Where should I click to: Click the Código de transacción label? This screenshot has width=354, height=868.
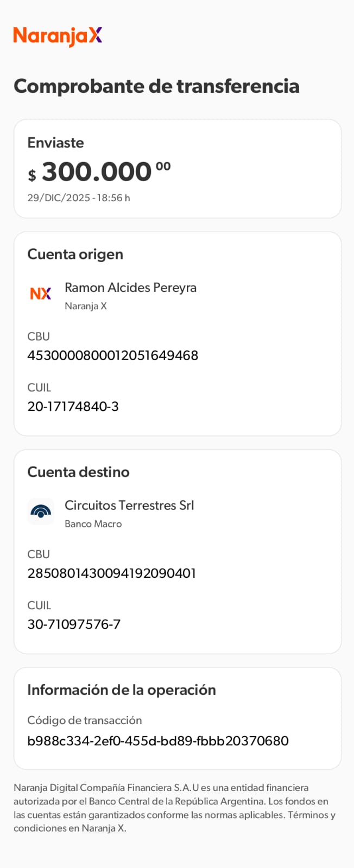pos(84,720)
